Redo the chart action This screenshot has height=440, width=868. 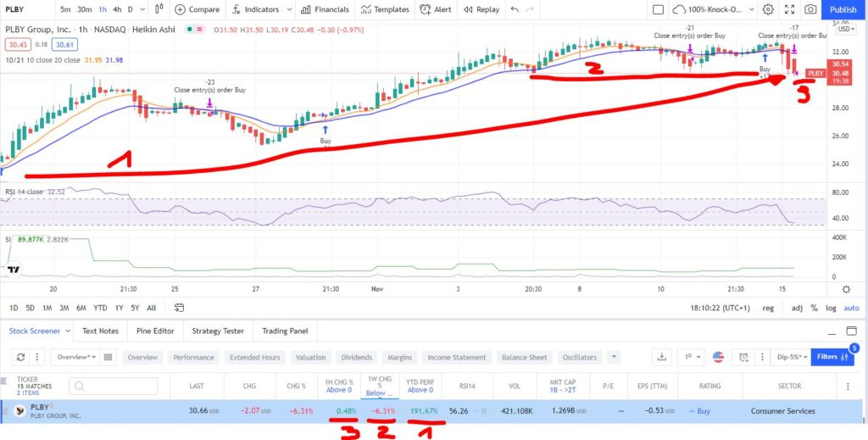tap(531, 9)
